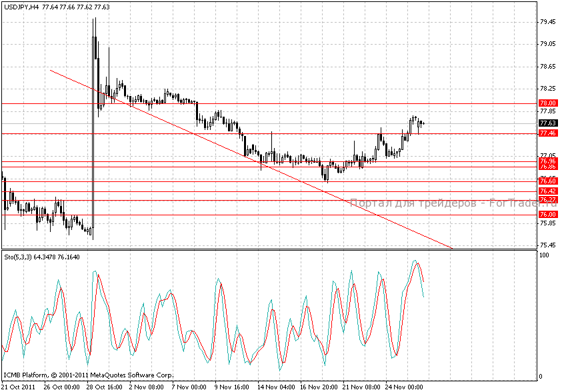Click the latest candle near 77.63
Image resolution: width=562 pixels, height=392 pixels.
423,123
